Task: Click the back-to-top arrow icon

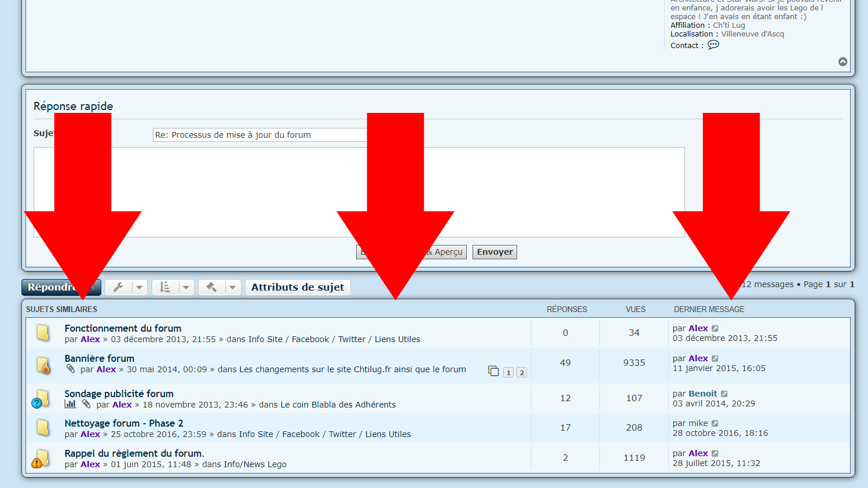Action: [843, 62]
